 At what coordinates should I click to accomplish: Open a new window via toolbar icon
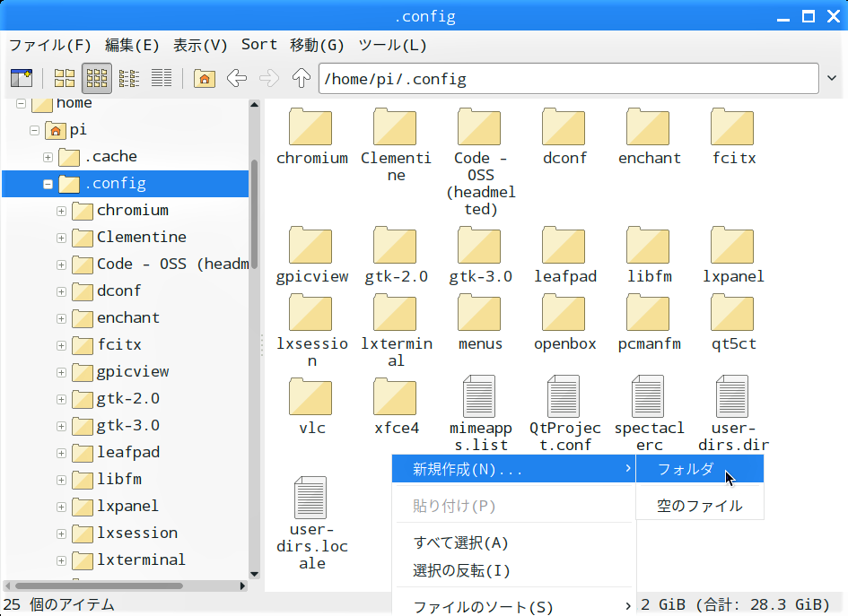coord(22,78)
